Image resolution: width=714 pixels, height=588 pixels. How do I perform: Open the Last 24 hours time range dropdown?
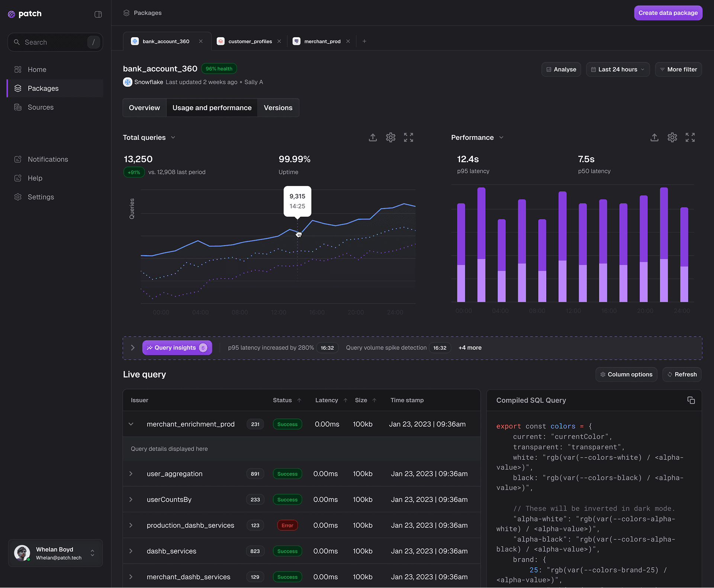coord(618,70)
